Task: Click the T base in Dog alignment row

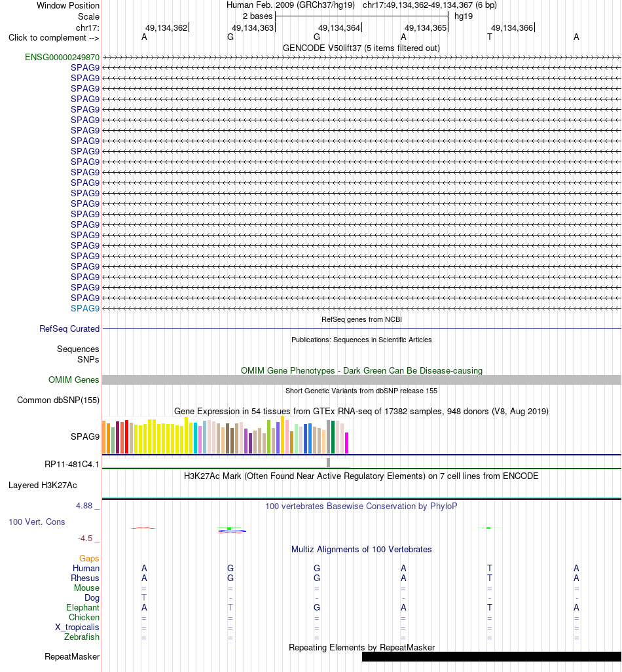Action: click(144, 597)
